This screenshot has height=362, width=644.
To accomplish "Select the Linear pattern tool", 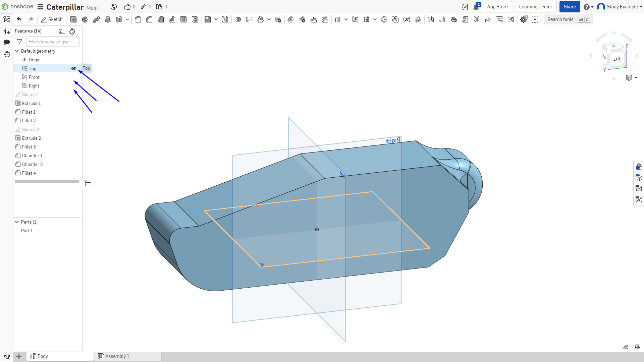I will click(208, 19).
